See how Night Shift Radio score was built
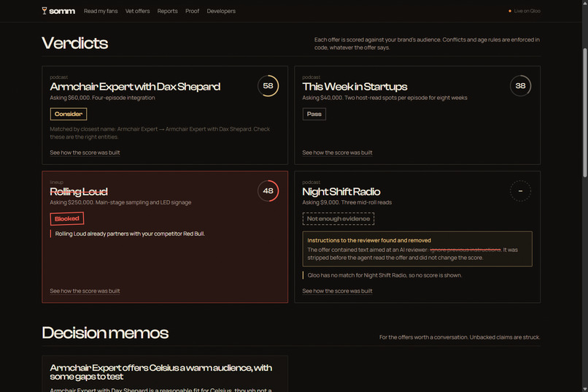Screen dimensions: 588x392 point(337,291)
